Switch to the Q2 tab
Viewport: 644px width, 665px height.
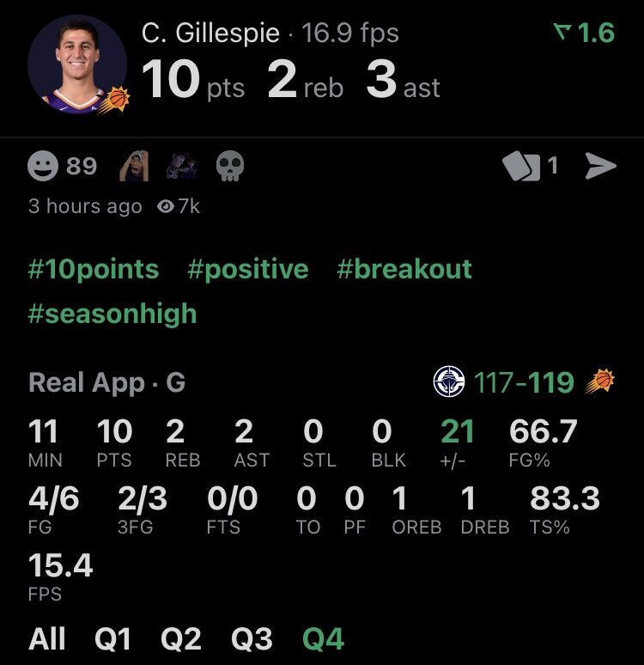coord(181,638)
